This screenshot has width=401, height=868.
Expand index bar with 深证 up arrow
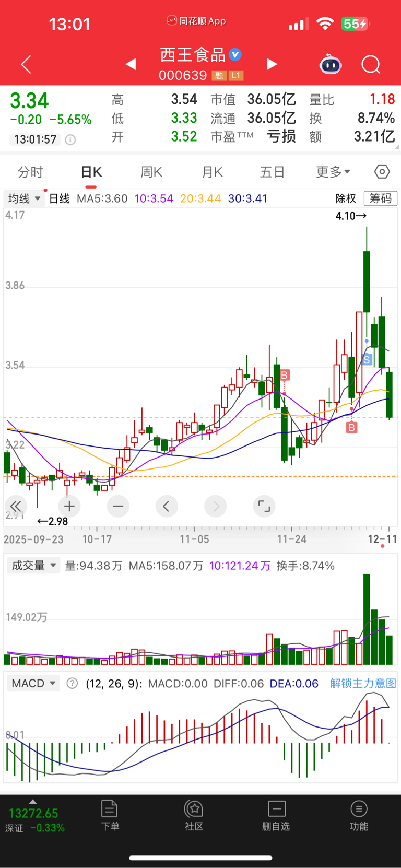(33, 802)
